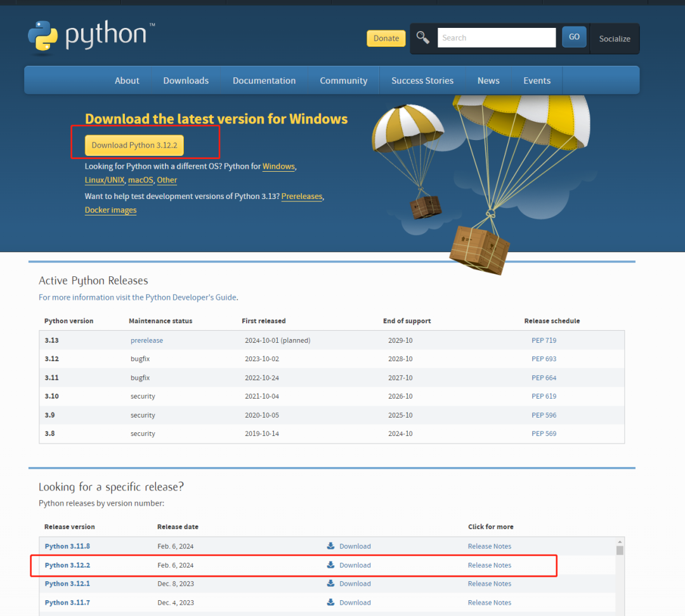
Task: Click Download text for Python 3.11.7
Action: [x=355, y=603]
